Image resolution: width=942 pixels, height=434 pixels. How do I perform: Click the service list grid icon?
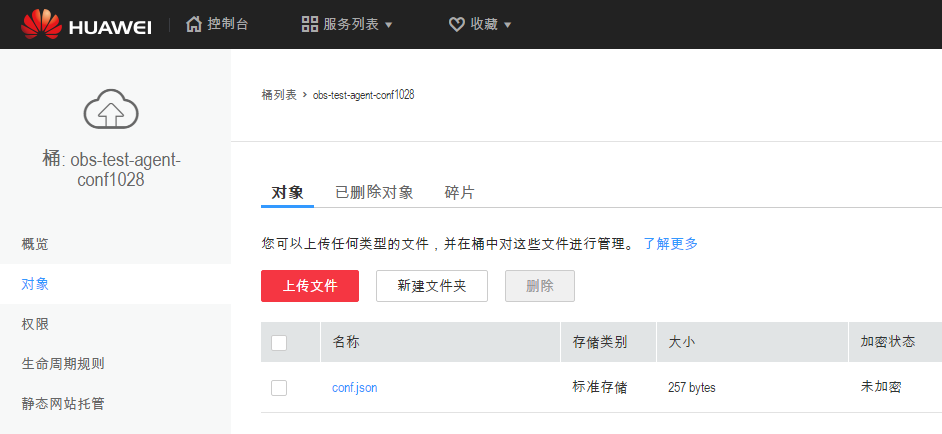[x=310, y=24]
